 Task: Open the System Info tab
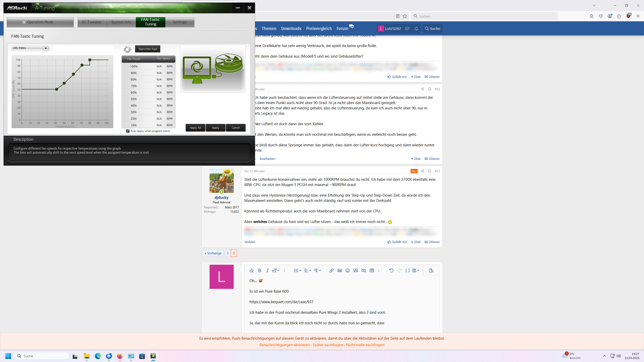[121, 22]
